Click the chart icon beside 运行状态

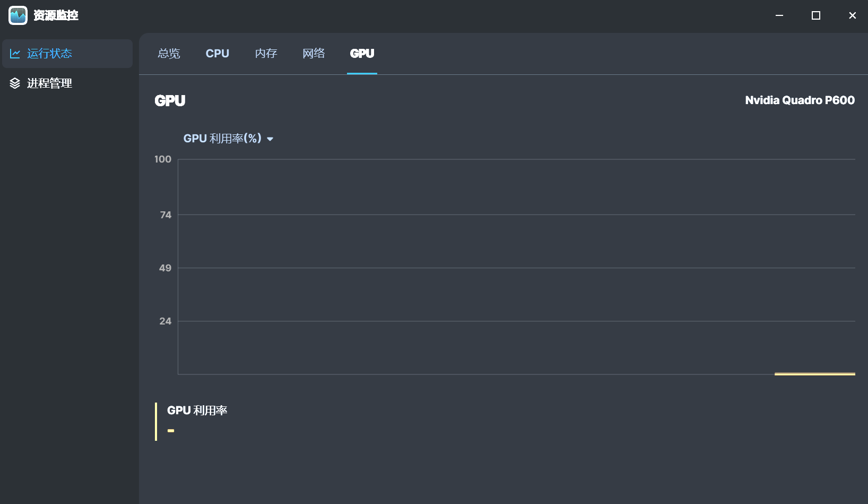(15, 54)
